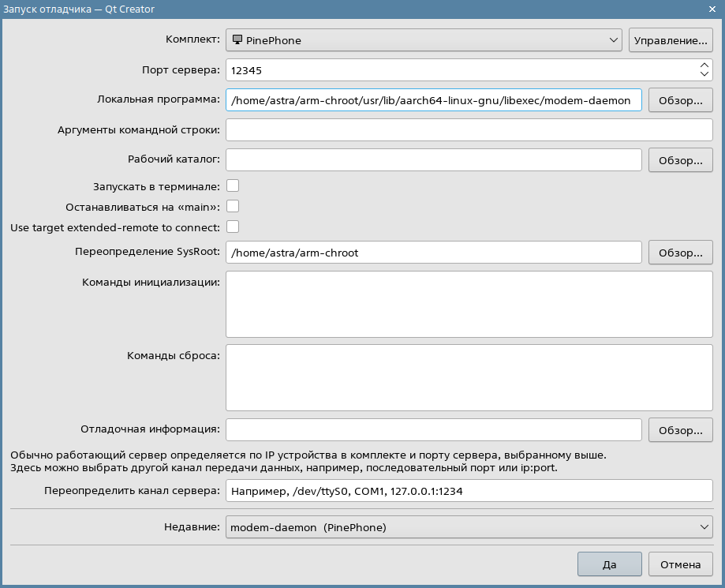Enable Запускать в терминале checkbox
This screenshot has height=588, width=725.
[x=233, y=186]
